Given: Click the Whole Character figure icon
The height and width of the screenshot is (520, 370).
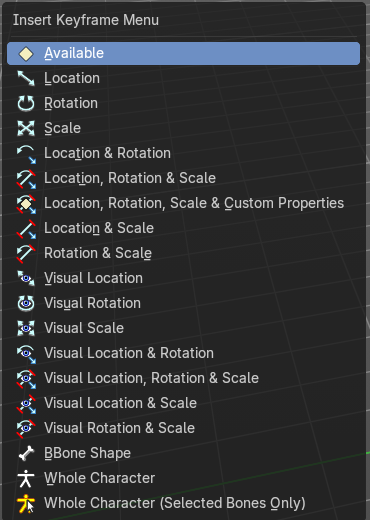Looking at the screenshot, I should tap(26, 478).
